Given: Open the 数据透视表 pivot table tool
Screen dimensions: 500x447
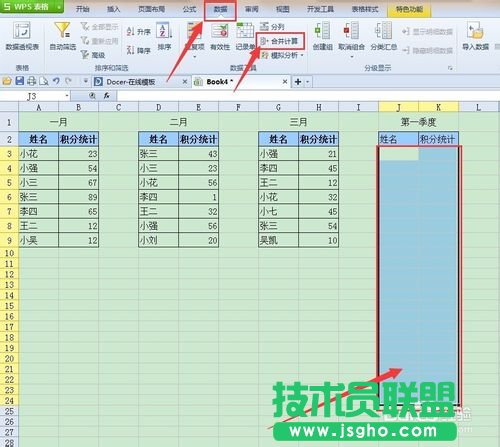Looking at the screenshot, I should [22, 36].
